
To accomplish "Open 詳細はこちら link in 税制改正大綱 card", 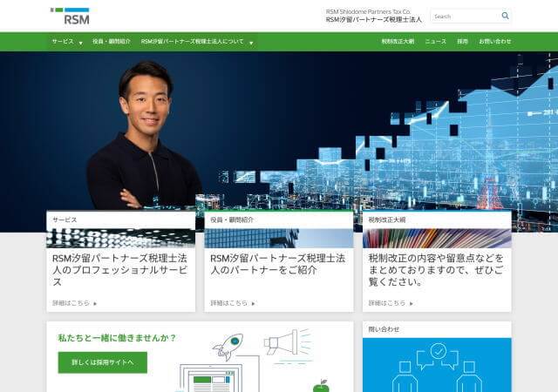I will (387, 303).
